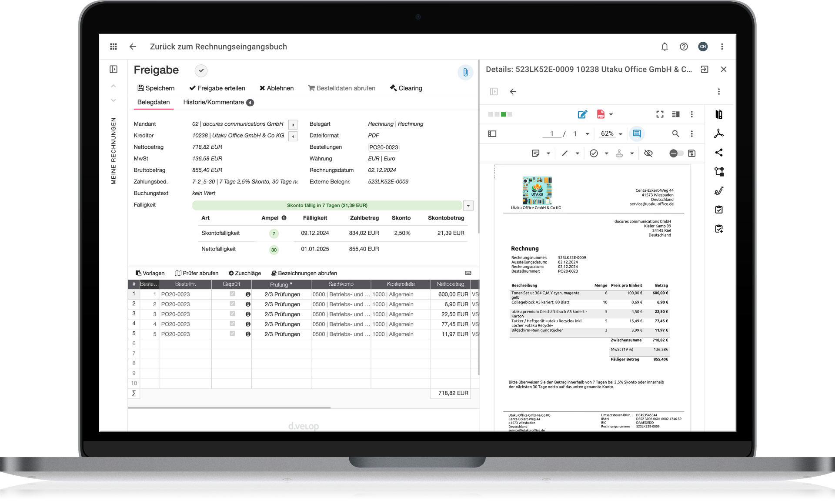Select the stamp annotation tool
Viewport: 835px width, 504px height.
[x=620, y=153]
